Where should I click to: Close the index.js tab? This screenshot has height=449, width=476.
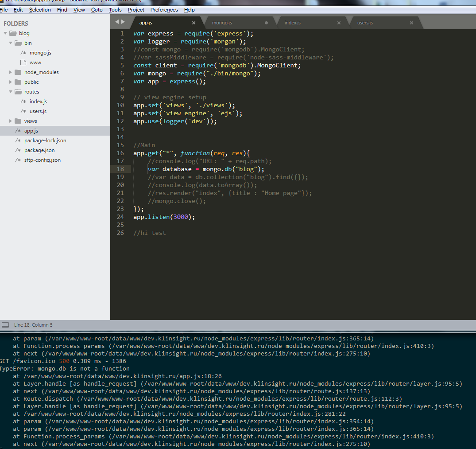[x=339, y=23]
